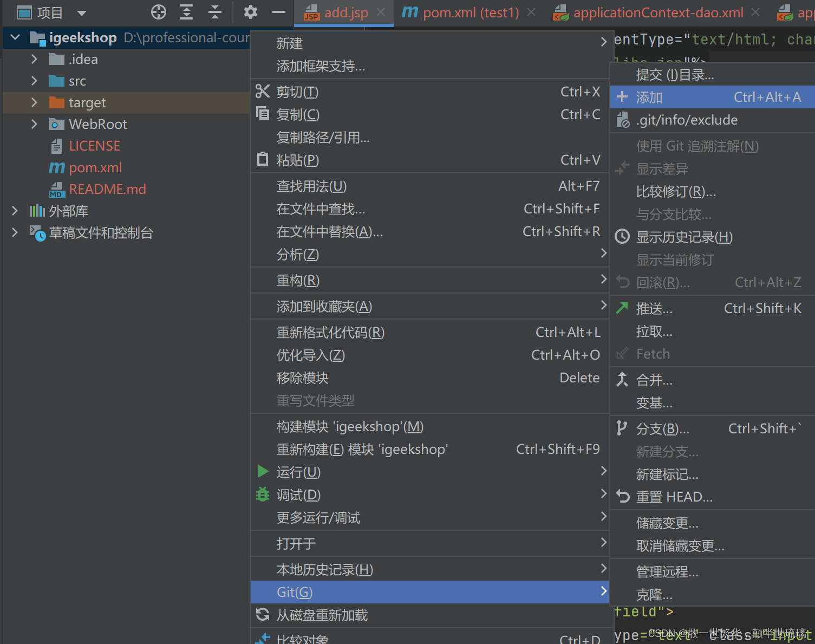Hide the project panel with minus icon
This screenshot has width=815, height=644.
279,12
